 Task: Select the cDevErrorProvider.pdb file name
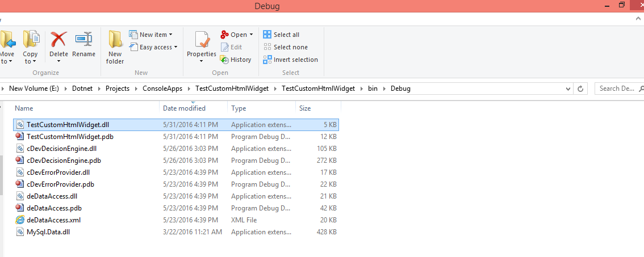tap(60, 184)
